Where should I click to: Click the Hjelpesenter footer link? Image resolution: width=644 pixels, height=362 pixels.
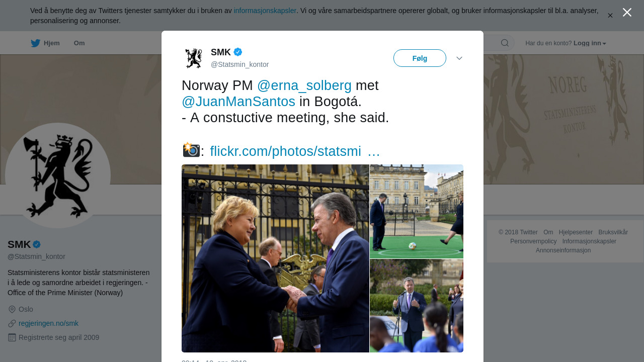(x=576, y=232)
